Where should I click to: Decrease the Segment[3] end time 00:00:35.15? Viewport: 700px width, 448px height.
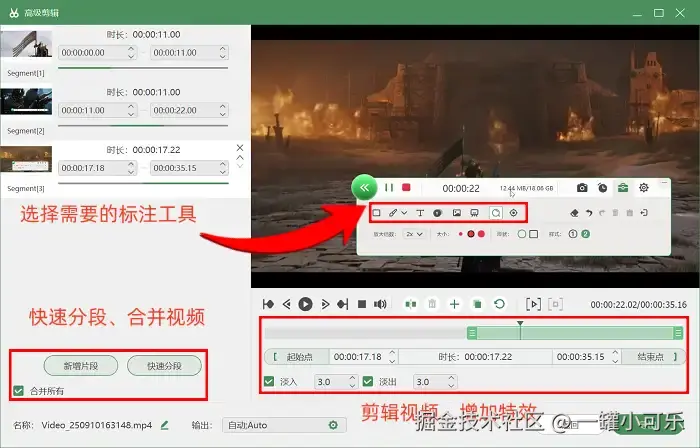point(222,171)
